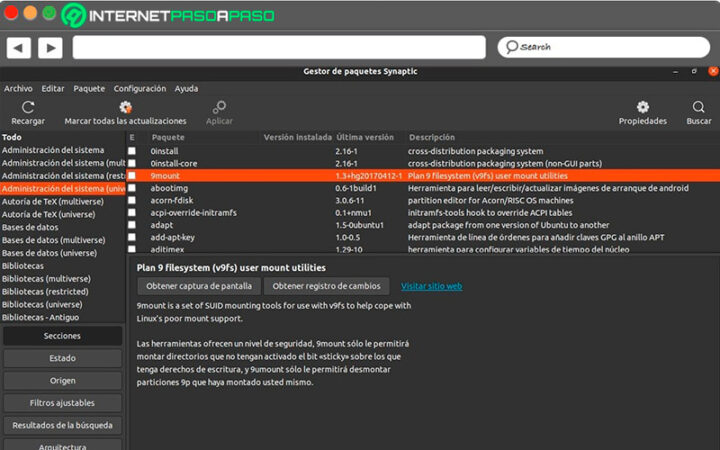The width and height of the screenshot is (720, 450).
Task: Select the Origen filter button
Action: point(62,381)
